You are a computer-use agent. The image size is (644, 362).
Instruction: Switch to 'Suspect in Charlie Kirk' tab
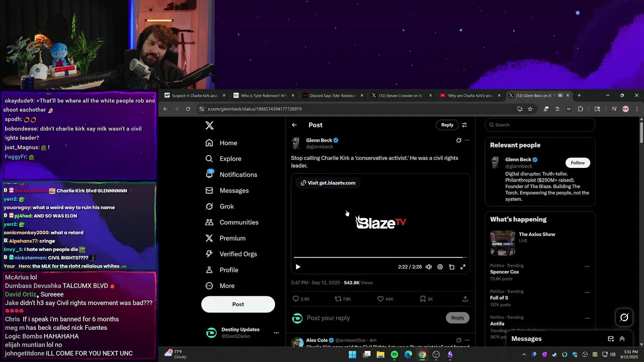tap(195, 96)
